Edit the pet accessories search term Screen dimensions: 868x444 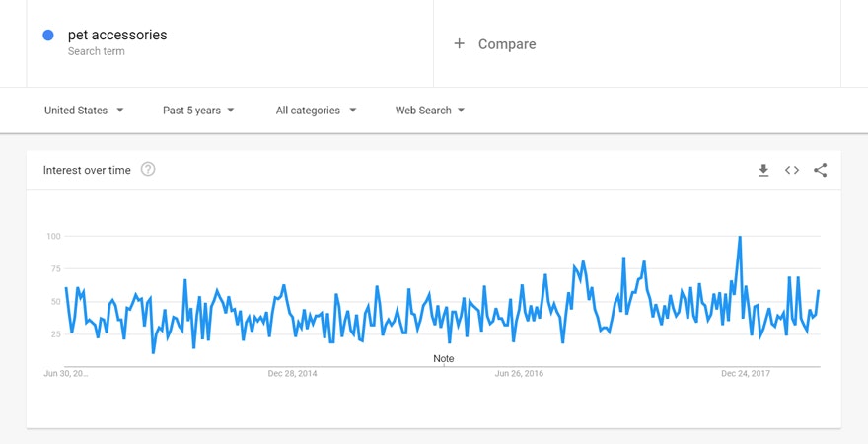click(x=117, y=36)
